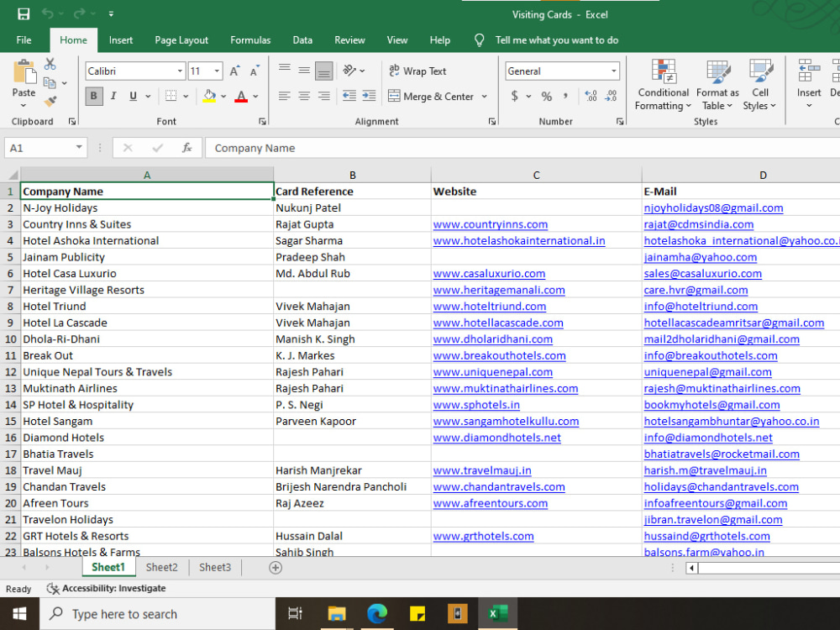Apply the red Font Color A
840x630 pixels.
(x=241, y=96)
